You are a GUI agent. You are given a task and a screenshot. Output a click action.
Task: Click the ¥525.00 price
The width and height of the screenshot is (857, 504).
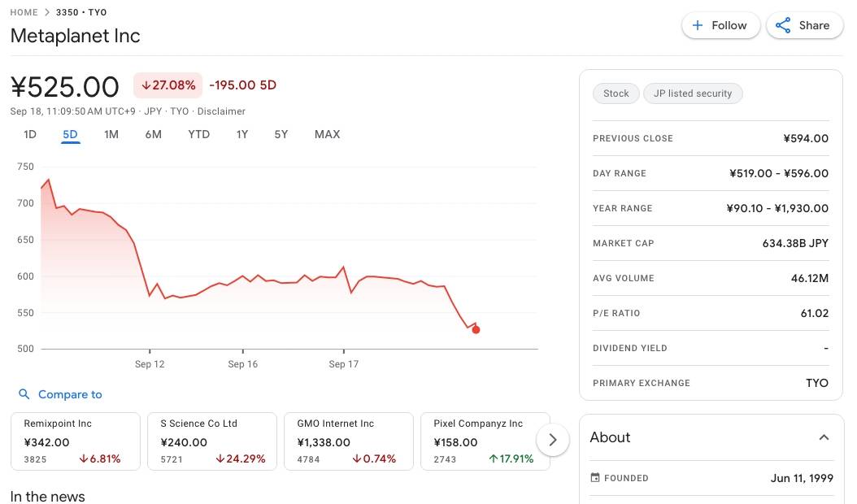64,87
